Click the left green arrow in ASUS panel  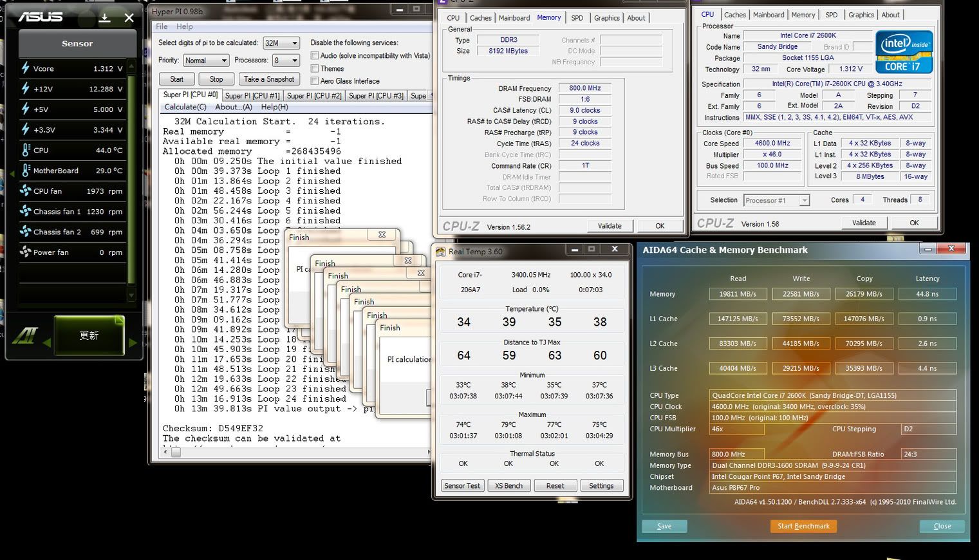tap(46, 343)
